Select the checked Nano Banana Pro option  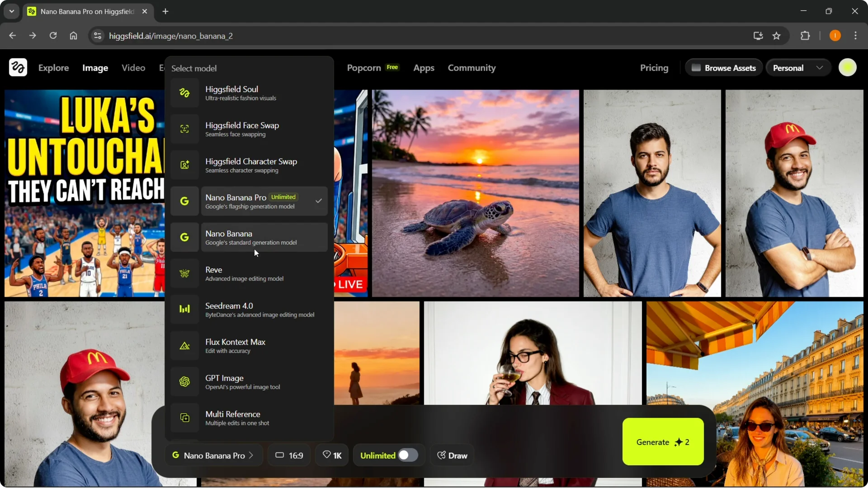[x=264, y=202]
